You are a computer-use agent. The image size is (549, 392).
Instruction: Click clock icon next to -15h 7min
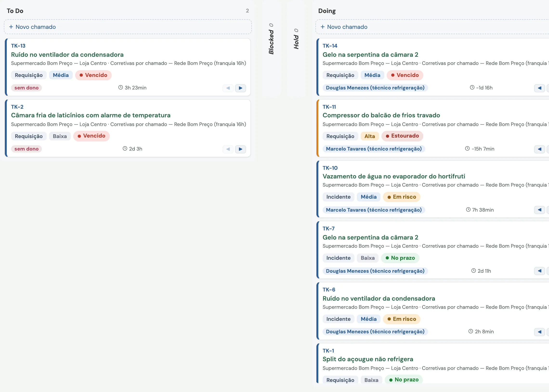click(467, 148)
